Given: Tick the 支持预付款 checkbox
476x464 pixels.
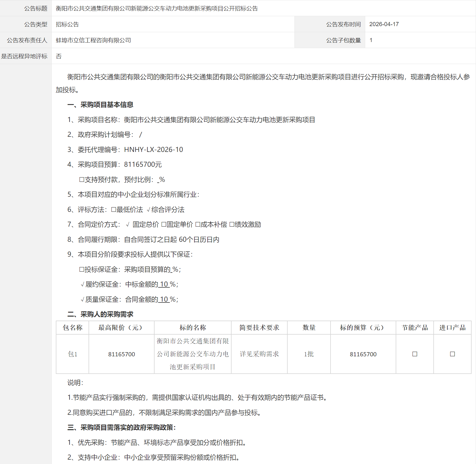Looking at the screenshot, I should (82, 180).
